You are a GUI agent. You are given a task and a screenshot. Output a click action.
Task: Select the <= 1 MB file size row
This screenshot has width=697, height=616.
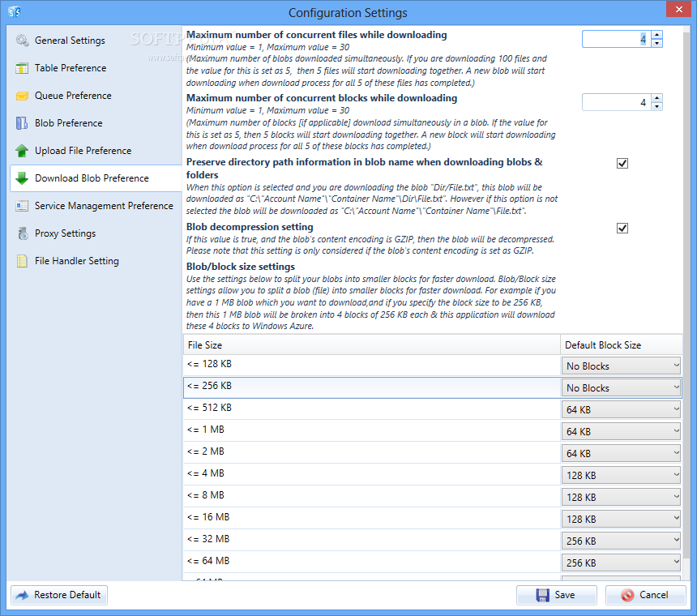pyautogui.click(x=372, y=430)
